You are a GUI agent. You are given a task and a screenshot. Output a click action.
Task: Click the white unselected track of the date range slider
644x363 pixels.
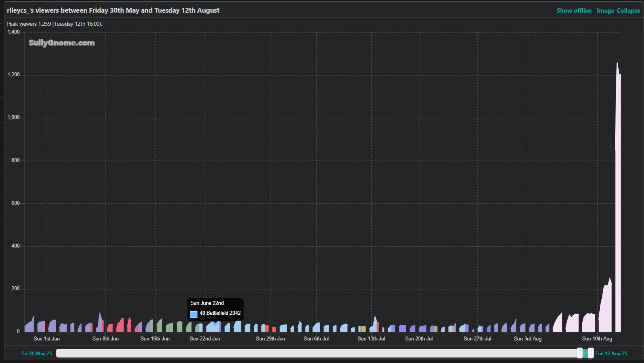tap(316, 353)
